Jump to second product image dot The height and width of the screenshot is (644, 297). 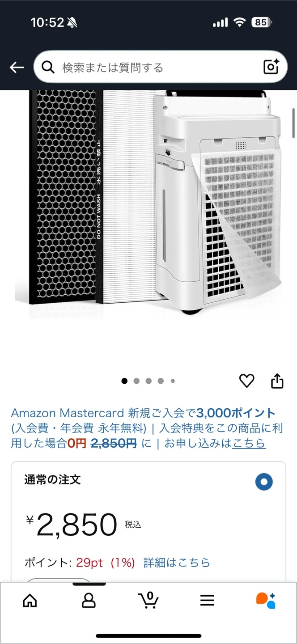coord(136,381)
